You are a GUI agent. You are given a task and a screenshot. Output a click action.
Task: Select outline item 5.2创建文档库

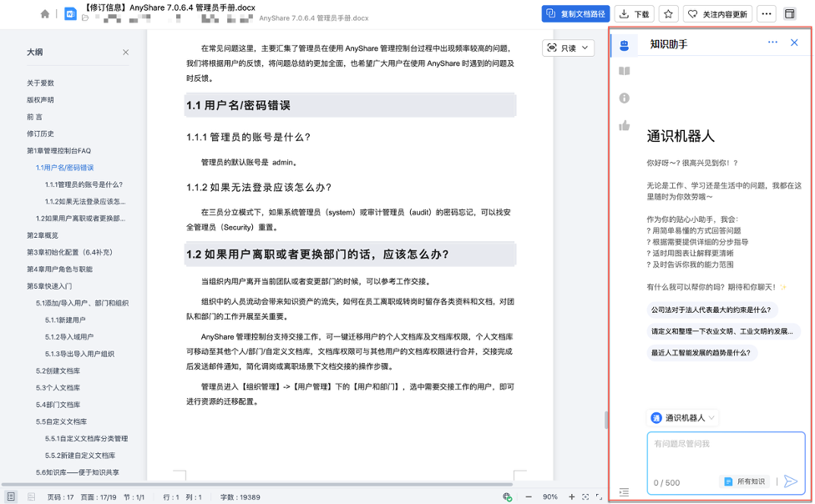pos(58,371)
